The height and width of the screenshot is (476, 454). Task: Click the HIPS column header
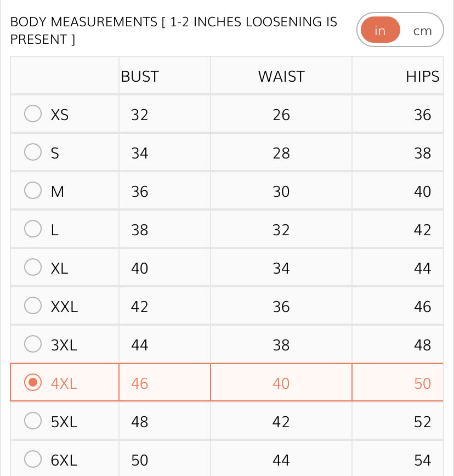click(422, 76)
